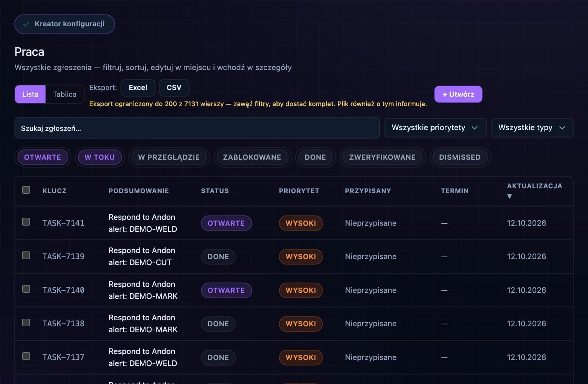The width and height of the screenshot is (588, 384).
Task: Sort by the Priorytet column header
Action: pos(299,191)
